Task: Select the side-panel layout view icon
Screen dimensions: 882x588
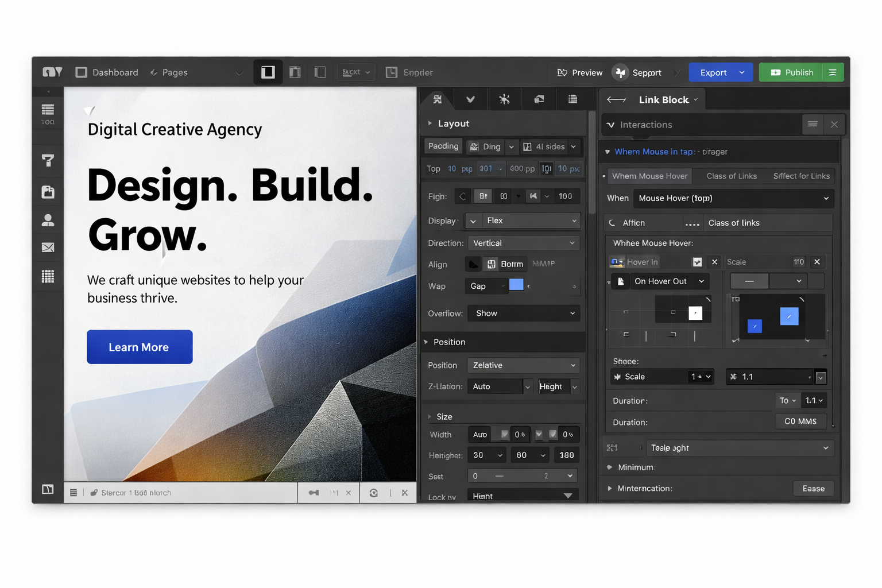Action: [320, 72]
